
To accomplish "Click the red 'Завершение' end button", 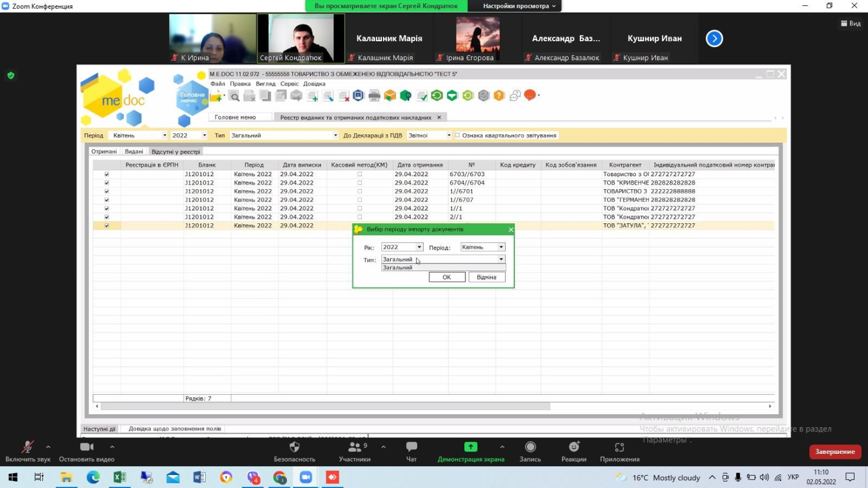I will point(835,451).
